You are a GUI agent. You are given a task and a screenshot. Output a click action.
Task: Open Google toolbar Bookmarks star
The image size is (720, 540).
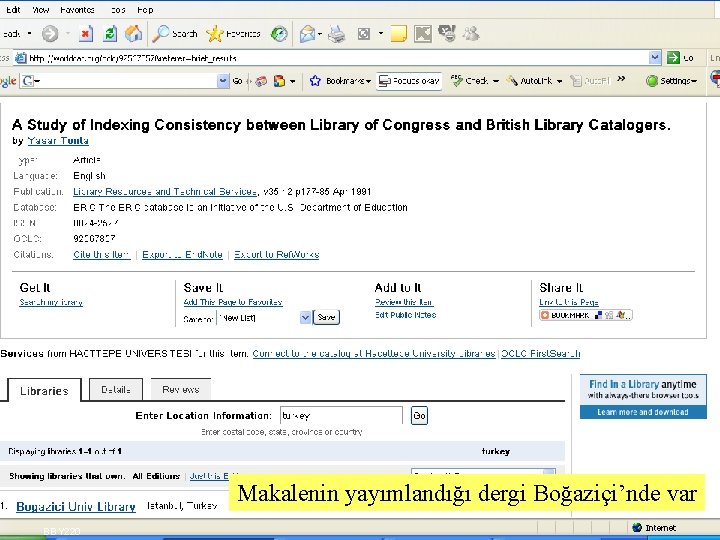pos(340,81)
